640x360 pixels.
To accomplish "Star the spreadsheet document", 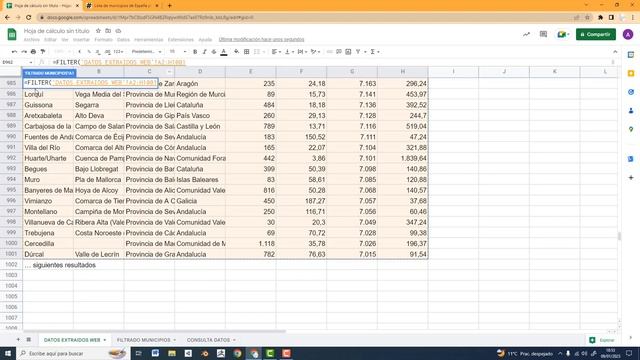I will (x=98, y=31).
